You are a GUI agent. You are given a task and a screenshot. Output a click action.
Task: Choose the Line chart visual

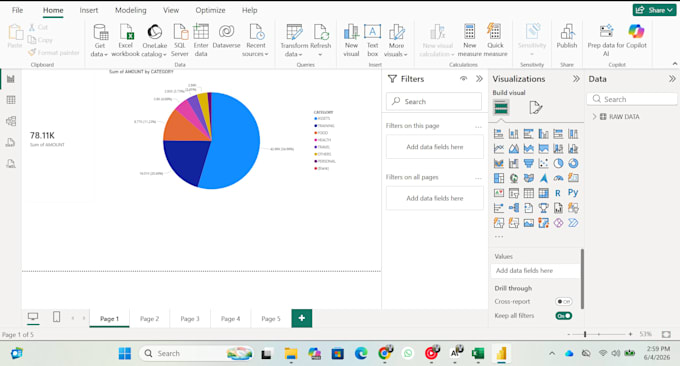click(x=499, y=149)
